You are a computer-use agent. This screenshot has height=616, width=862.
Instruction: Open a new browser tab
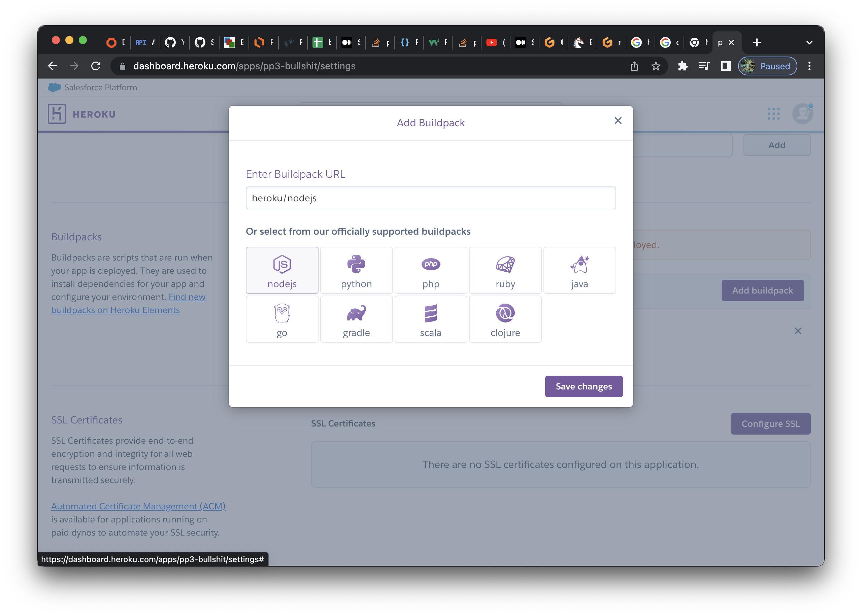(x=757, y=42)
